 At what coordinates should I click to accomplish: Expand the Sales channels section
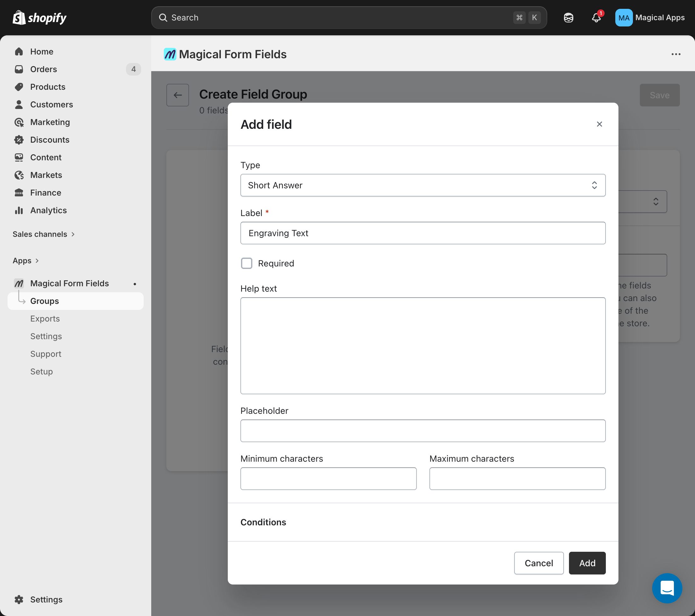click(x=43, y=234)
